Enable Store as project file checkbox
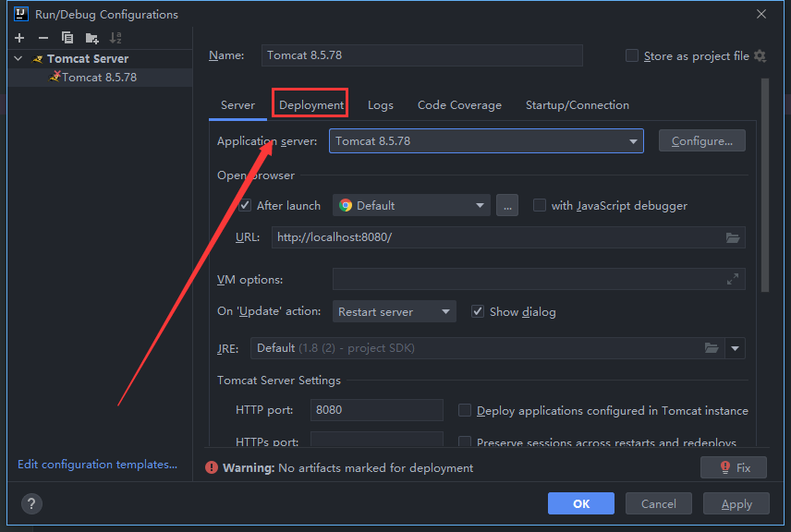The width and height of the screenshot is (791, 532). pos(631,55)
